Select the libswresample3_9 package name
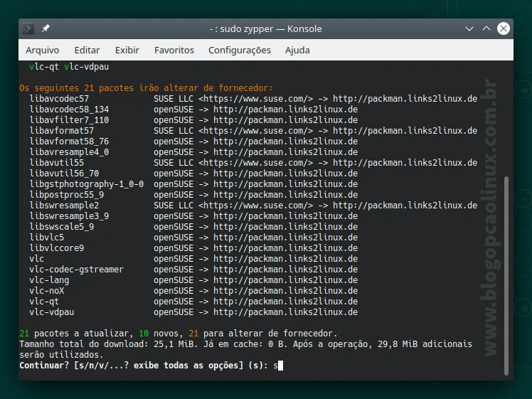This screenshot has height=399, width=532. coord(69,216)
